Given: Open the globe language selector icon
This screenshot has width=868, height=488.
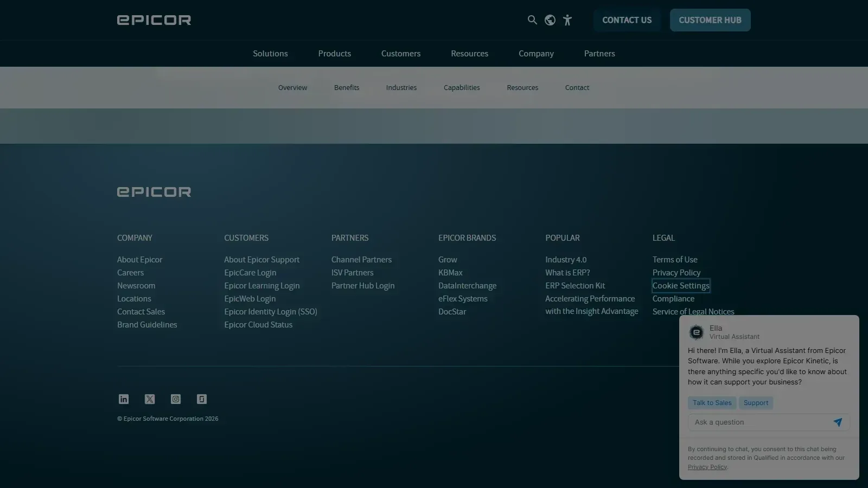Looking at the screenshot, I should click(550, 20).
